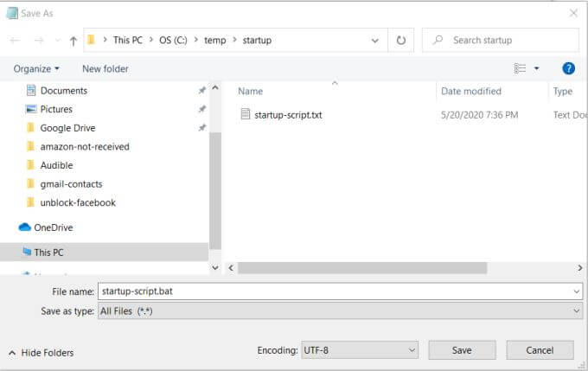
Task: Open Documents in the navigation pane
Action: [x=64, y=91]
